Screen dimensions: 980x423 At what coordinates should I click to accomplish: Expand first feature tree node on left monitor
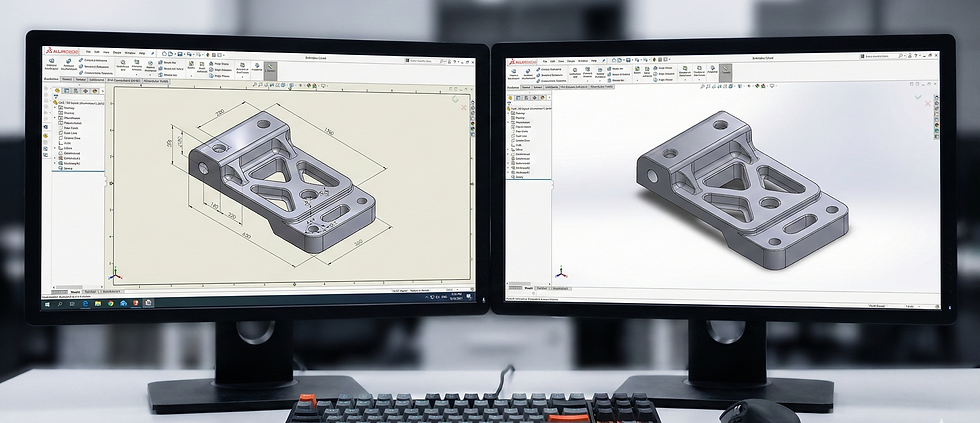(55, 107)
